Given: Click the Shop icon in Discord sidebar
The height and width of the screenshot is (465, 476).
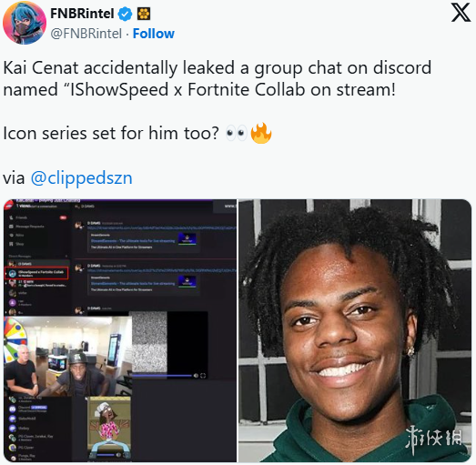Looking at the screenshot, I should 12,244.
